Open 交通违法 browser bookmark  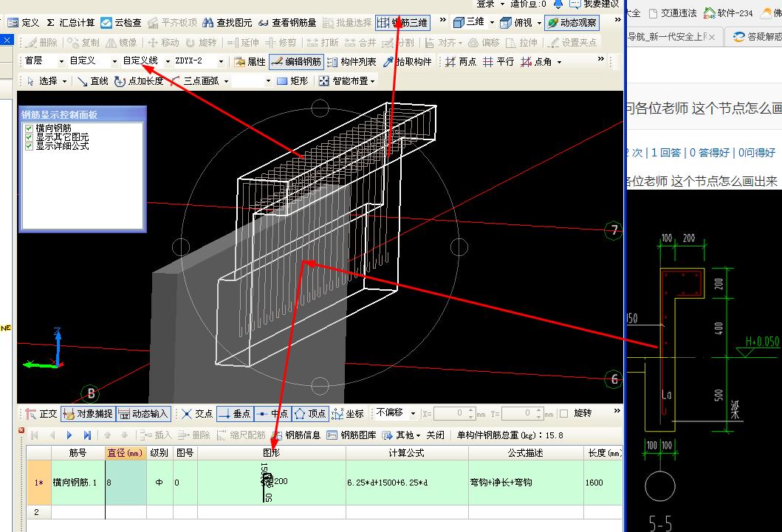pyautogui.click(x=673, y=13)
